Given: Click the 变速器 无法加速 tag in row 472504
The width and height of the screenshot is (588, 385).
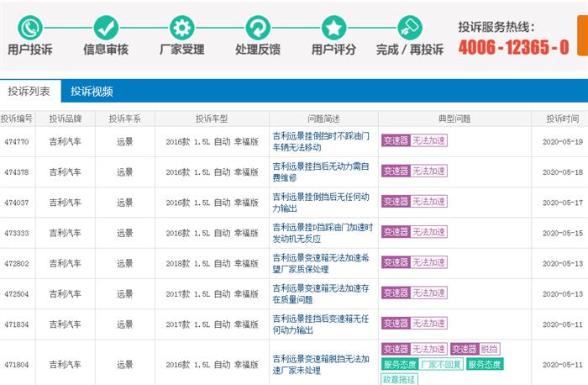Looking at the screenshot, I should tap(414, 293).
